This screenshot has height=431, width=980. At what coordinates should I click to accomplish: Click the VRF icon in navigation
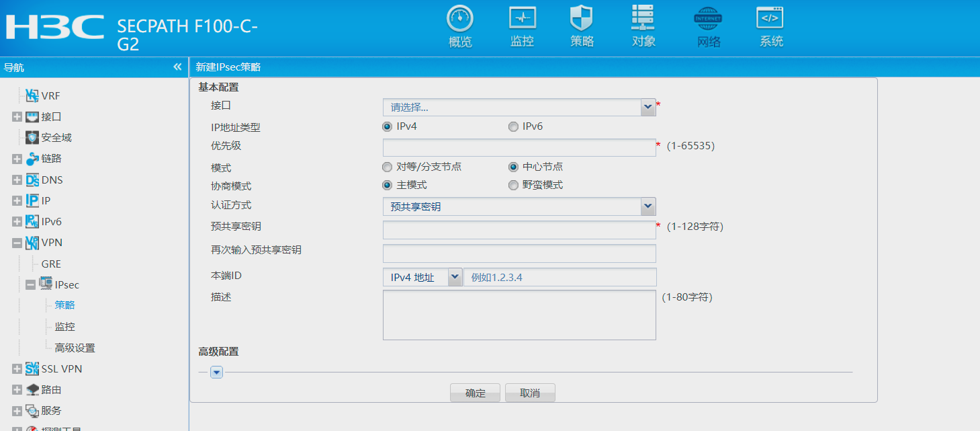[x=32, y=95]
